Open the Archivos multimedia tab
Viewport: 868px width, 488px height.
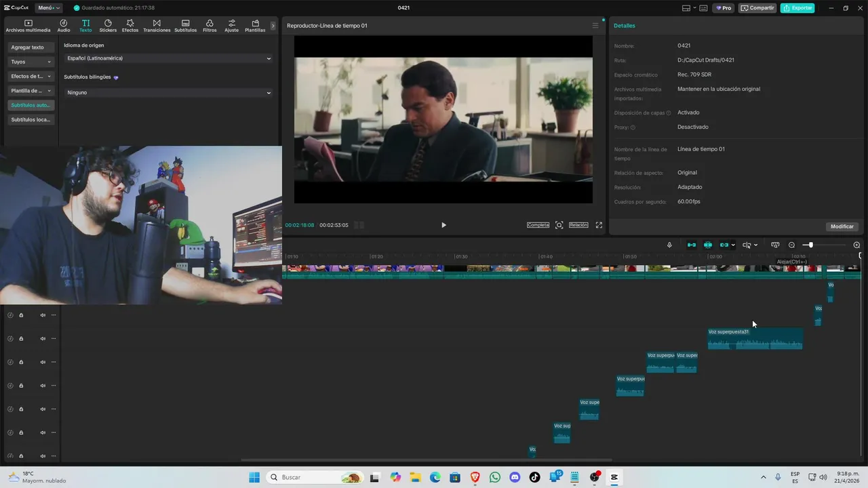point(28,26)
